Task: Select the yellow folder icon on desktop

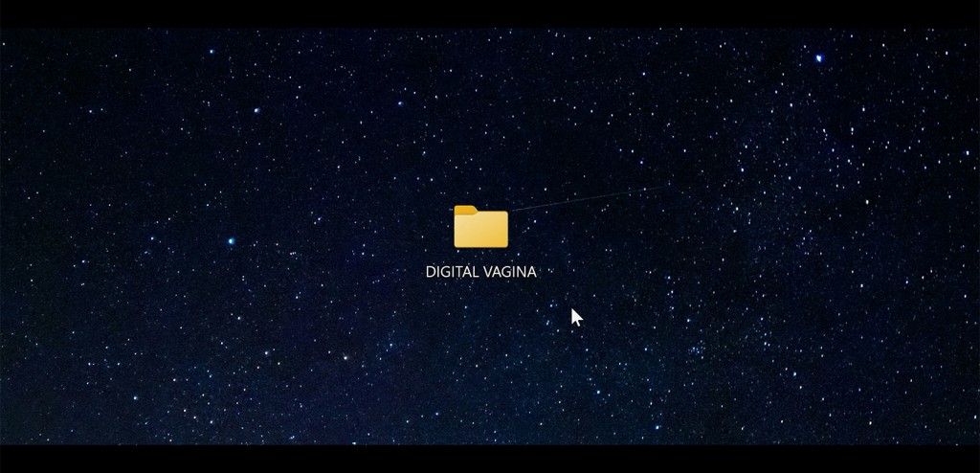Action: (480, 227)
